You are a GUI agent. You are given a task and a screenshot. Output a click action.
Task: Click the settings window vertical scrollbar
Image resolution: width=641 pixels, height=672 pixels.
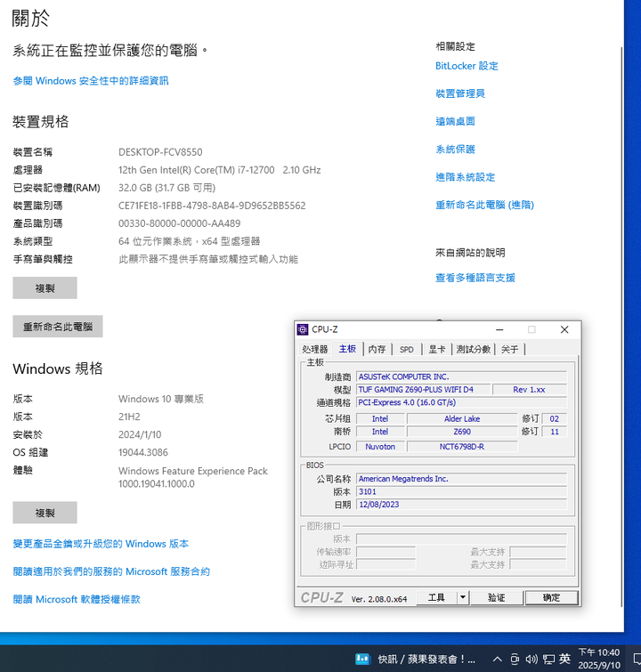(x=621, y=326)
